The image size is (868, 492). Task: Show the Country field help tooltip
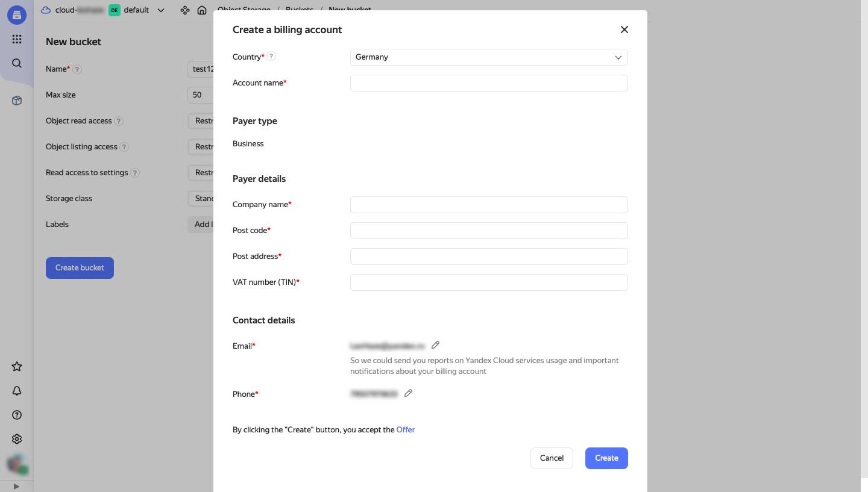271,57
